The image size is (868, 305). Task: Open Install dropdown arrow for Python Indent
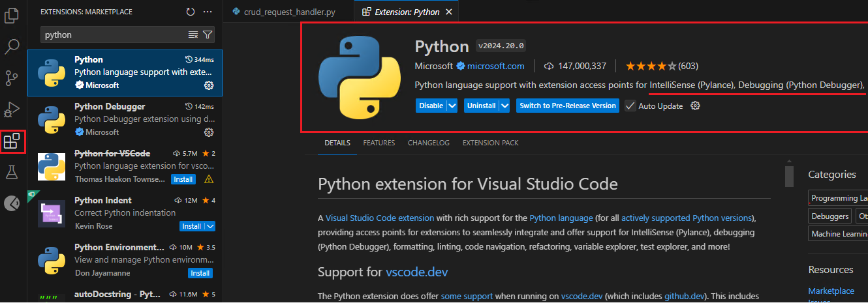(209, 226)
